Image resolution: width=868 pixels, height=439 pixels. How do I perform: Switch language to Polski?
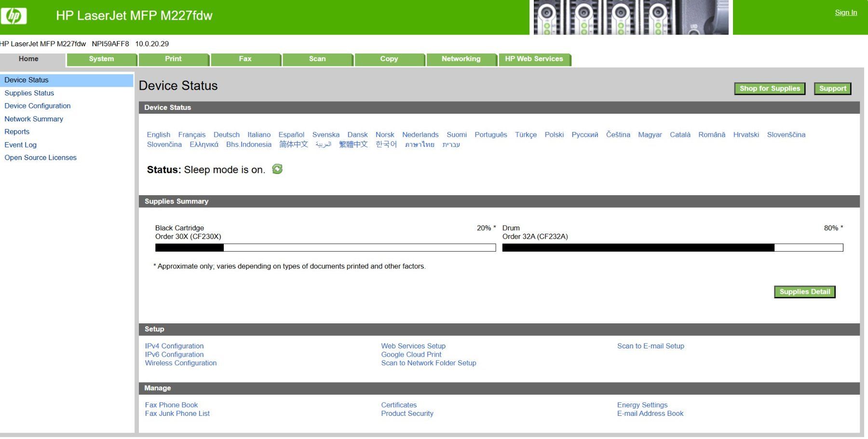554,135
